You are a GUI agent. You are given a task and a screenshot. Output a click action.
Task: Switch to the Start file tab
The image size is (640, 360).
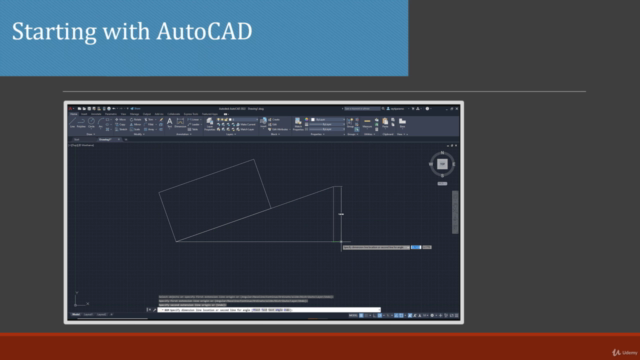[77, 140]
